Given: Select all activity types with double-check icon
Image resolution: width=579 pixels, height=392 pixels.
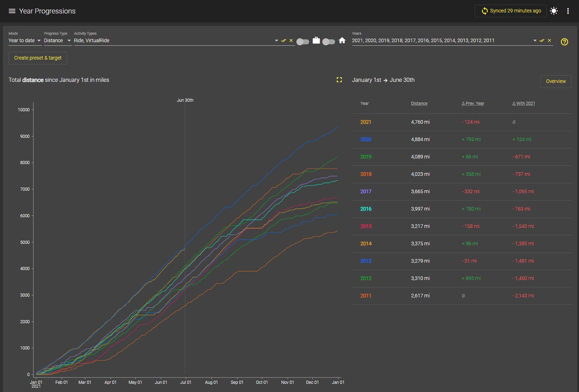Looking at the screenshot, I should (284, 40).
